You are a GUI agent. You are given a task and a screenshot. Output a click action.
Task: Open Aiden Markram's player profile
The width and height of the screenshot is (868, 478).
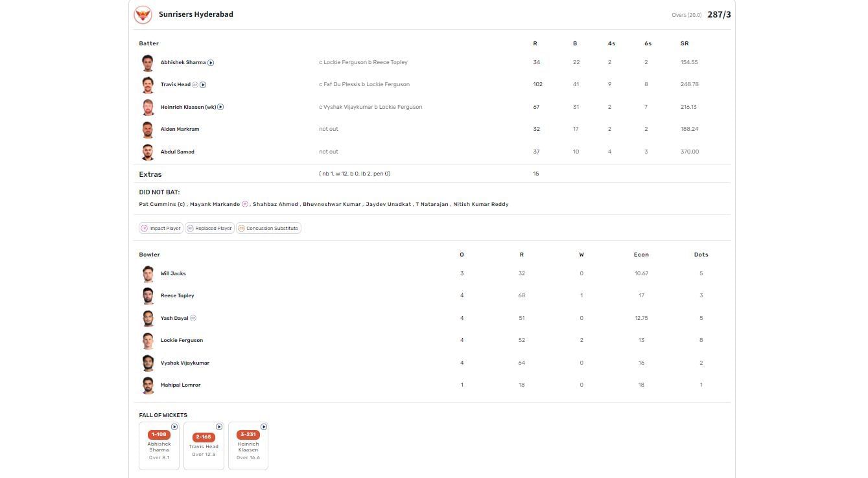coord(180,129)
